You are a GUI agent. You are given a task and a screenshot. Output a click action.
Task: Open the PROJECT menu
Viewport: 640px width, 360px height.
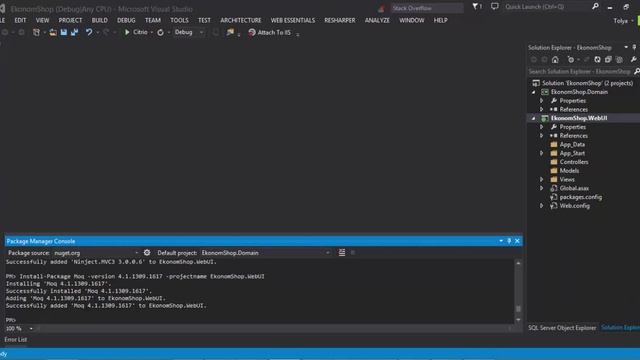point(70,20)
